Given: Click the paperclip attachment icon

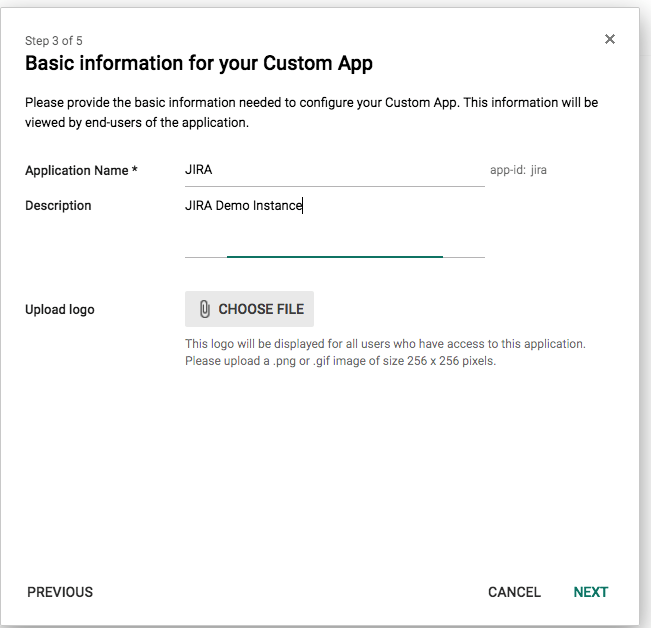Looking at the screenshot, I should click(204, 309).
